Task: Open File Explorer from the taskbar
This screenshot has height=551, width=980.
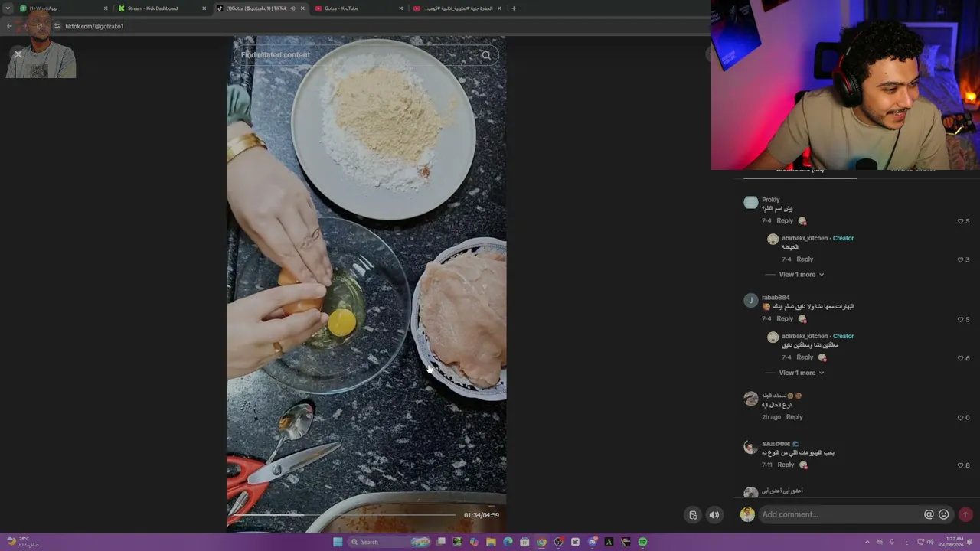Action: 491,542
